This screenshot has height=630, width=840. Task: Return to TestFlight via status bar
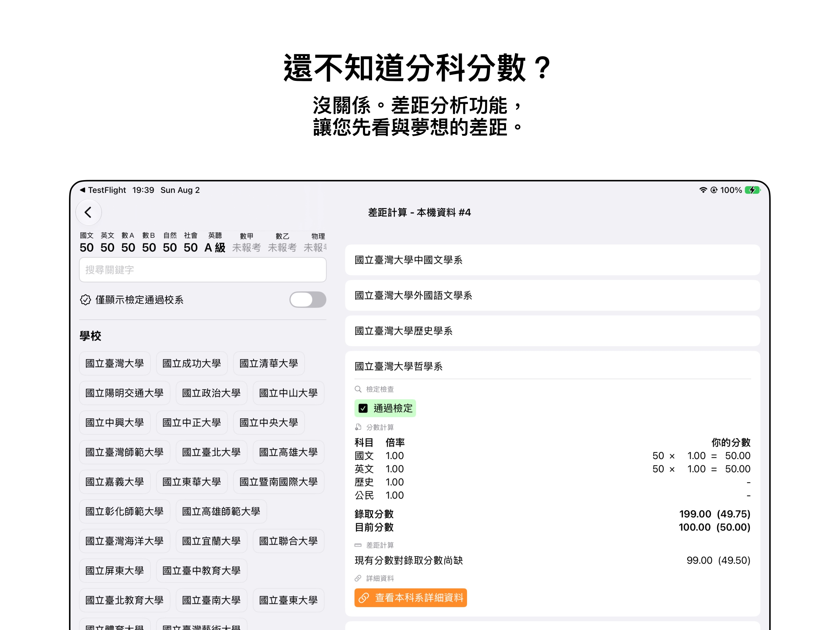coord(103,190)
